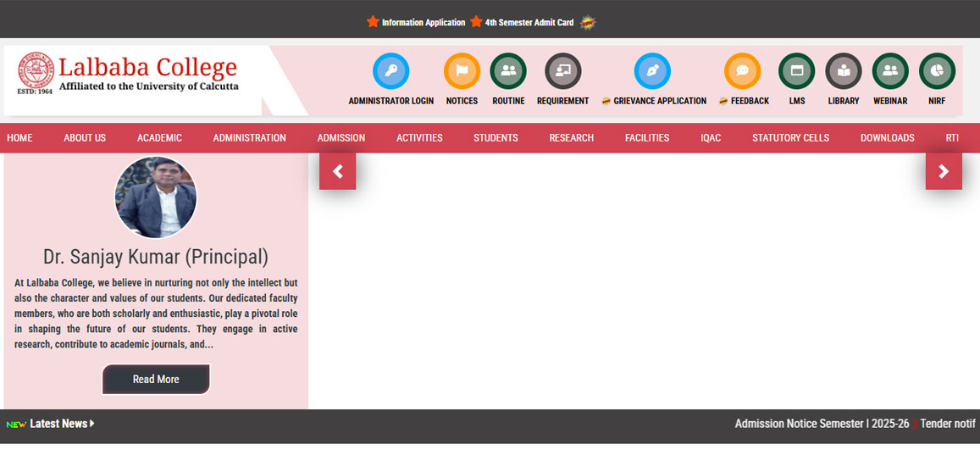Image resolution: width=980 pixels, height=450 pixels.
Task: Open the Academic menu
Action: pos(159,138)
